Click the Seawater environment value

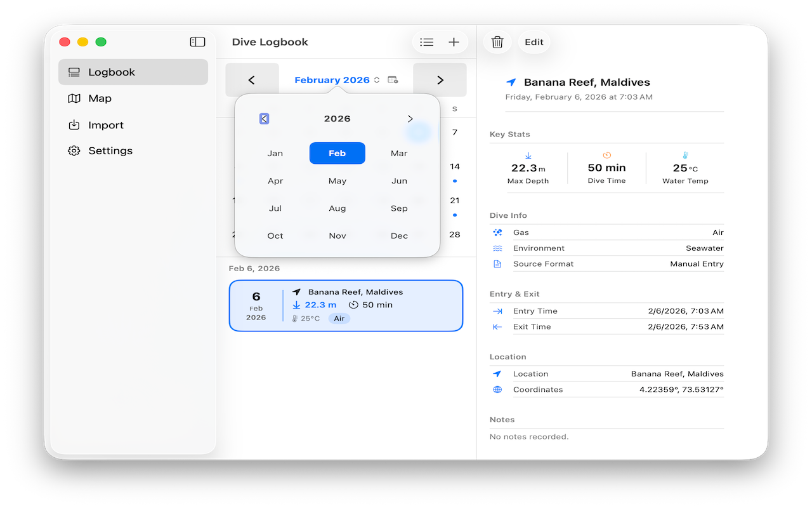[705, 248]
